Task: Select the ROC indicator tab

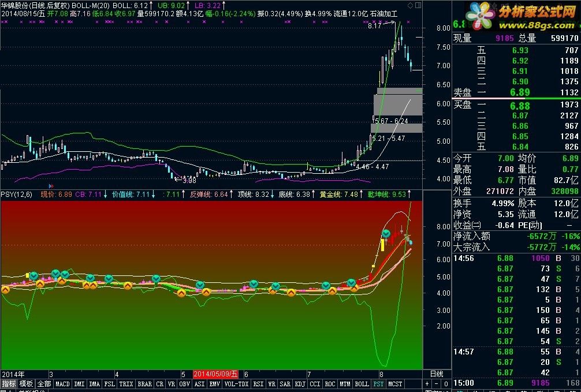Action: pos(330,384)
